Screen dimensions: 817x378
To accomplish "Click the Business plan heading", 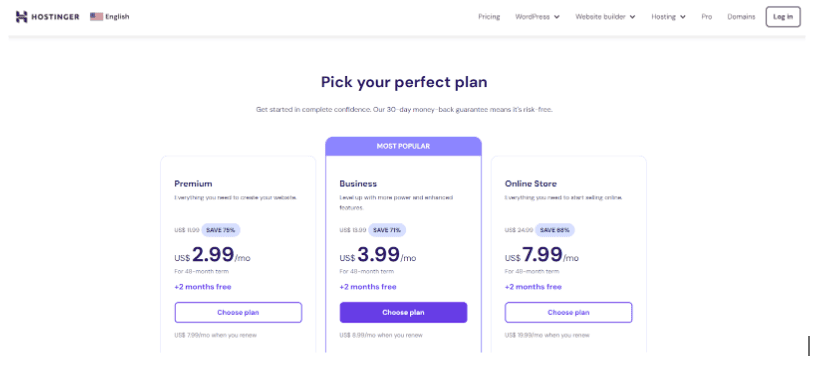I will 358,184.
